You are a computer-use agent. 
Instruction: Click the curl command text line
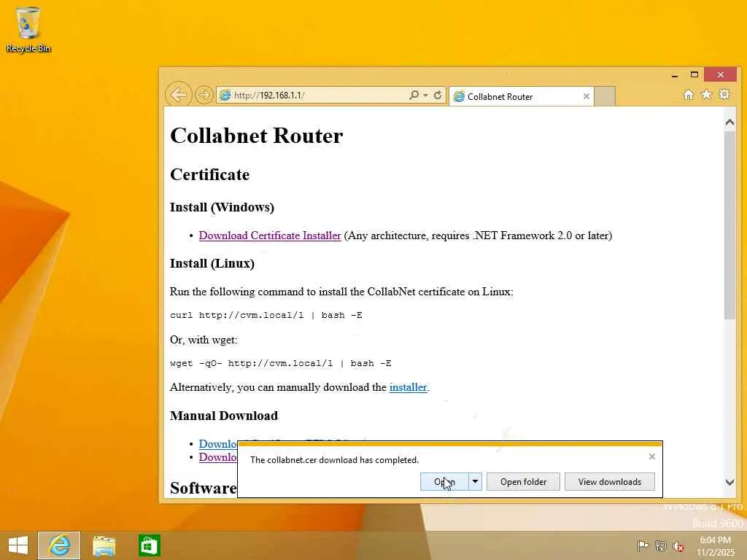pos(266,315)
